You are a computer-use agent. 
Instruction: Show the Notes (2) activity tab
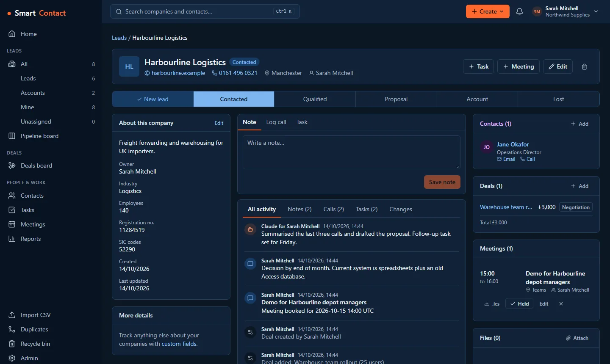299,209
